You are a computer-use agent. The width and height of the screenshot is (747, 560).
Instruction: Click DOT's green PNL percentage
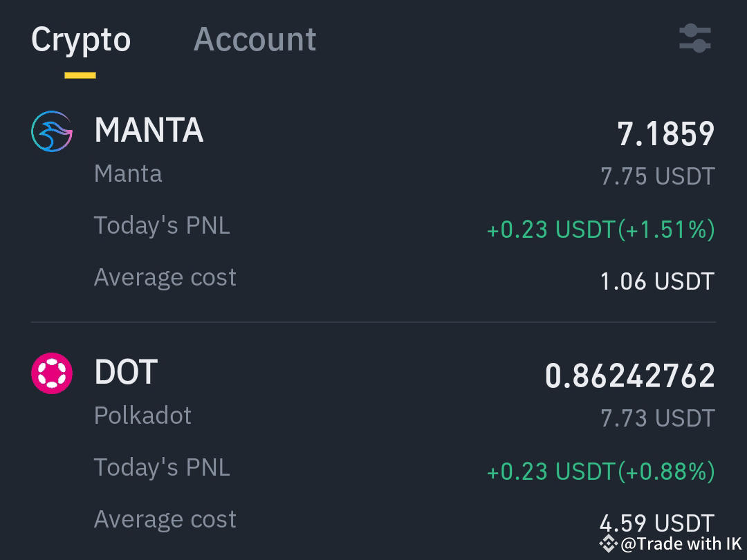point(667,471)
